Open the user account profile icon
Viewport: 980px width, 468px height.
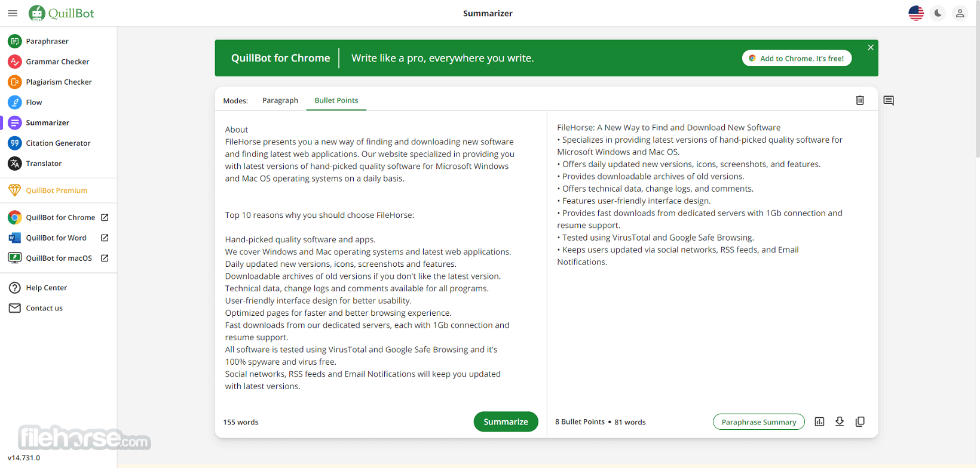coord(960,13)
